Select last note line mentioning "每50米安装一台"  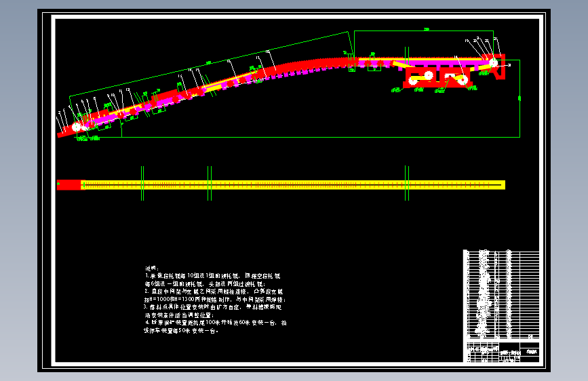(181, 331)
